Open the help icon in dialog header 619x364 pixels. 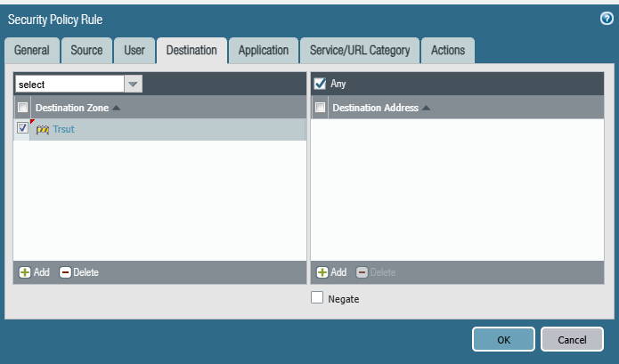[x=607, y=18]
